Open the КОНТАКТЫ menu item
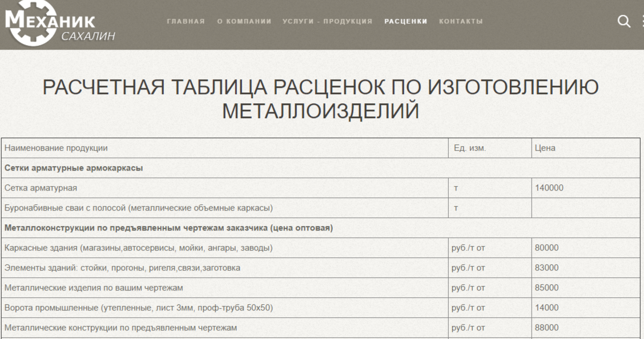 pyautogui.click(x=461, y=21)
